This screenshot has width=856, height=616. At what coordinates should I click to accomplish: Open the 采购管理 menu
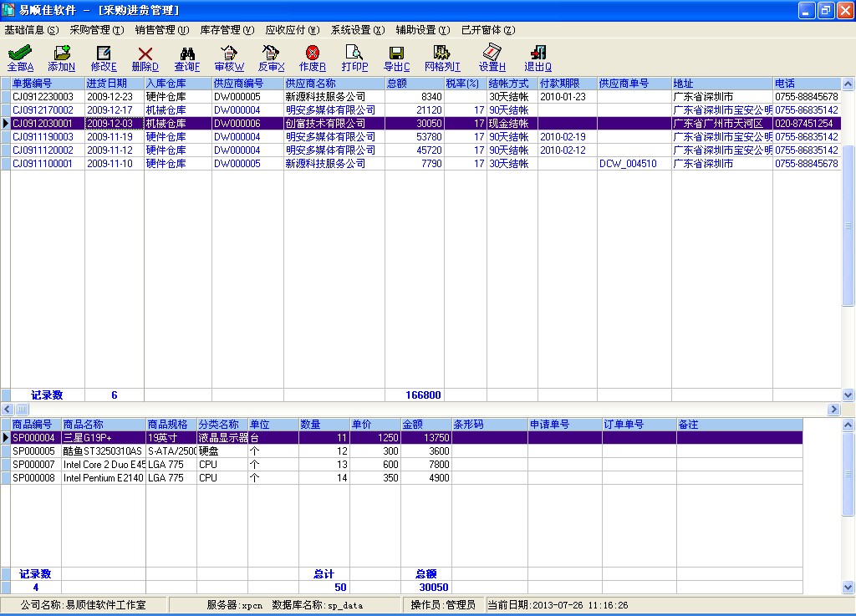[x=97, y=30]
